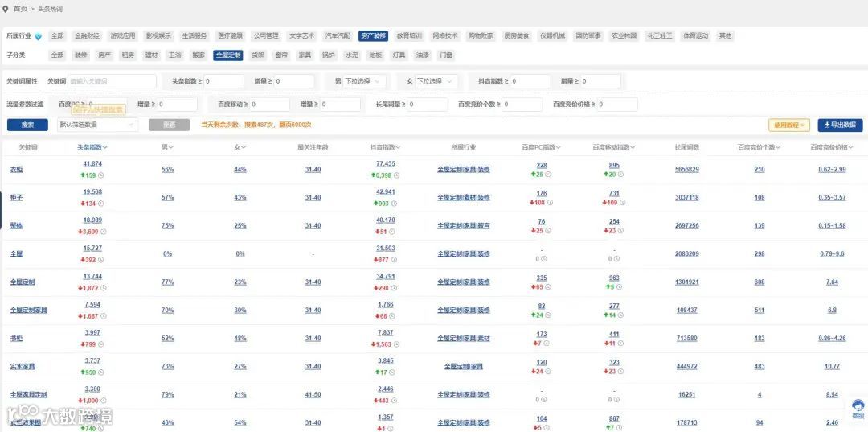
Task: Click 全屋家具定制's age value 41-50
Action: pyautogui.click(x=313, y=395)
